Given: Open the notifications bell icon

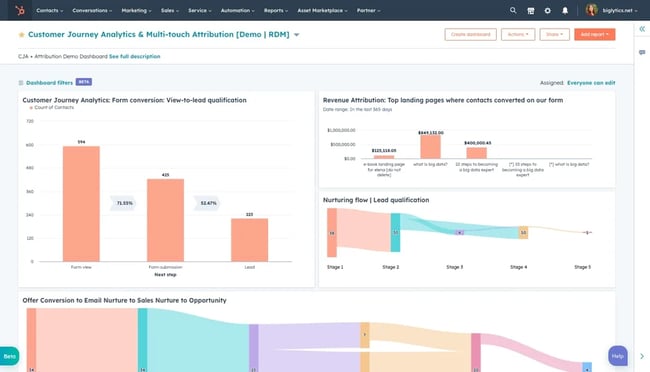Looking at the screenshot, I should (x=565, y=11).
